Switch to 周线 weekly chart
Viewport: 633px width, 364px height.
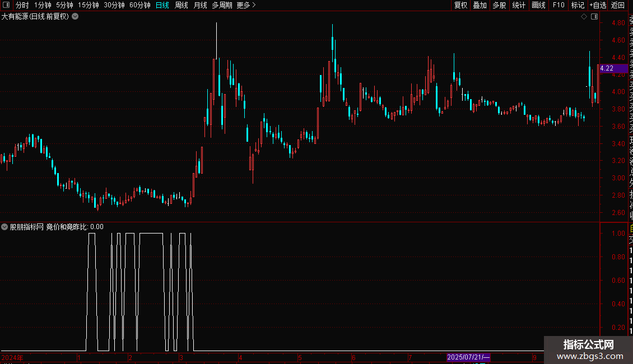tap(181, 5)
